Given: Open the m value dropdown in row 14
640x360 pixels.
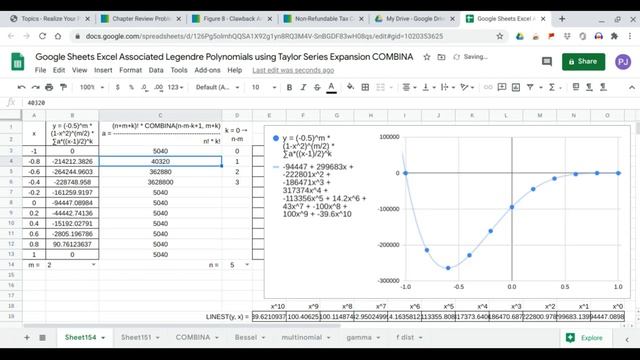Looking at the screenshot, I should tap(93, 265).
